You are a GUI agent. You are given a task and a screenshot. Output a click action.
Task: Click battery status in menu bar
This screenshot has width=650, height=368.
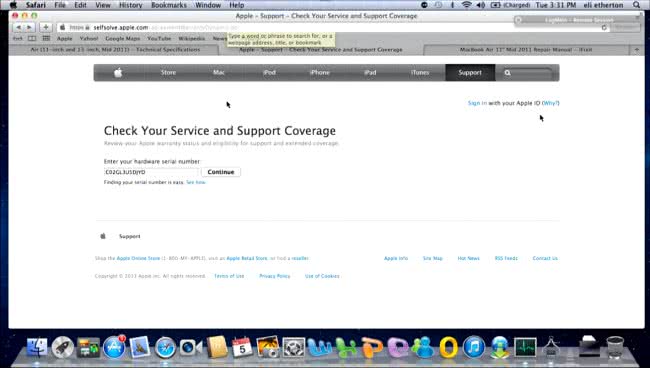coord(495,5)
